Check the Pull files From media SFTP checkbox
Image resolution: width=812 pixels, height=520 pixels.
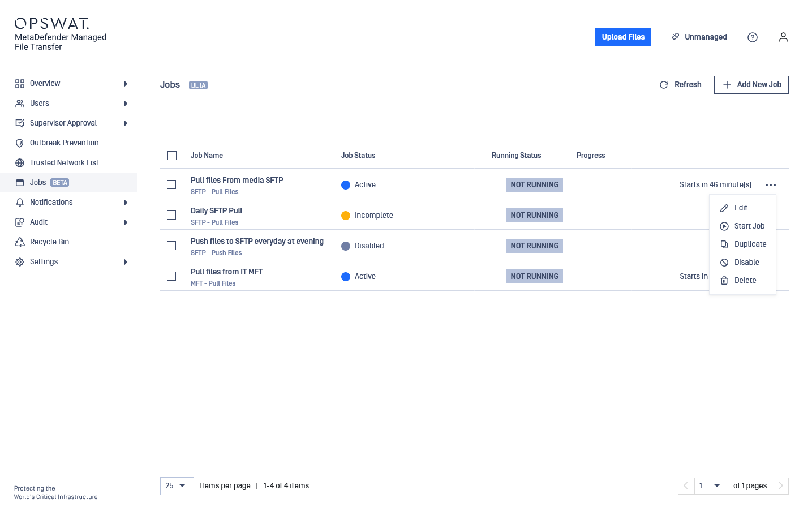(171, 184)
